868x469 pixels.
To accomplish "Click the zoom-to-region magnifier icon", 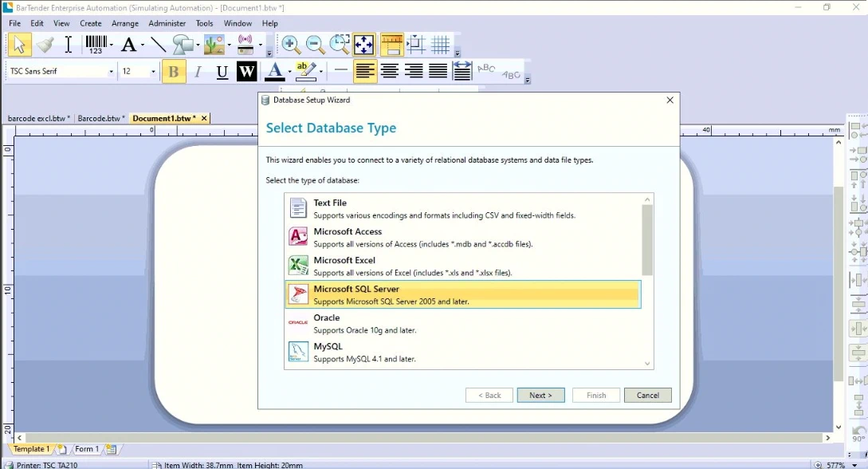I will point(340,45).
